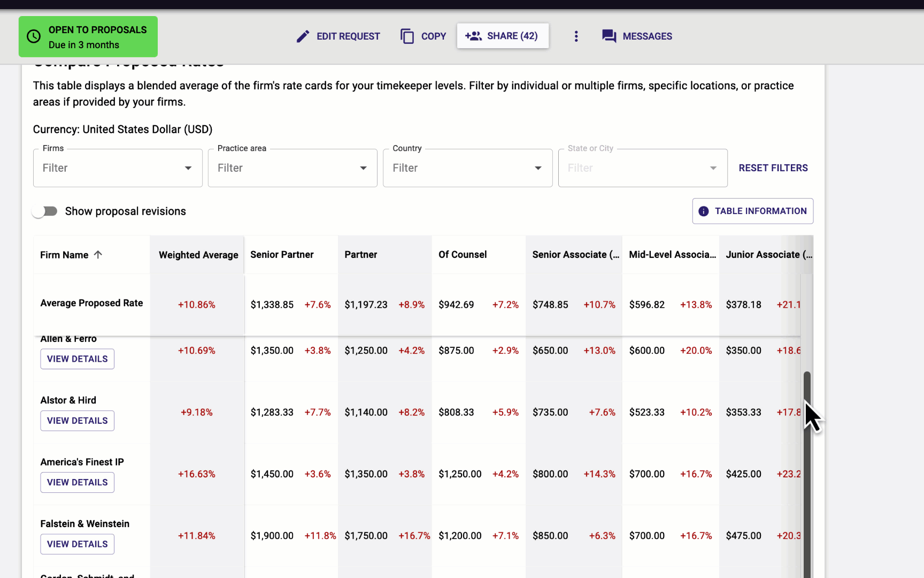Click the $735.00 Senior Associate rate
The image size is (924, 578).
pos(550,413)
